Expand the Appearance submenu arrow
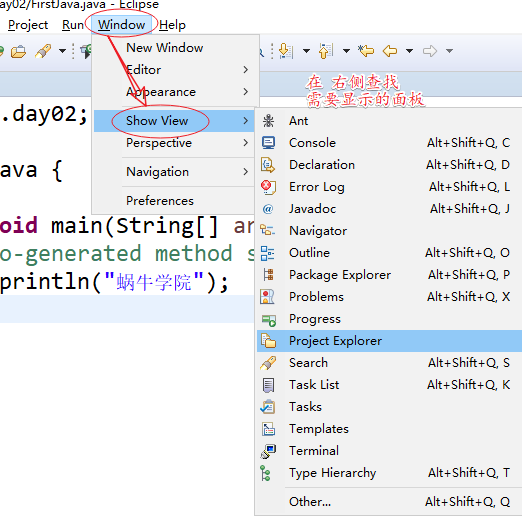Screen dimensions: 522x518 (x=246, y=92)
